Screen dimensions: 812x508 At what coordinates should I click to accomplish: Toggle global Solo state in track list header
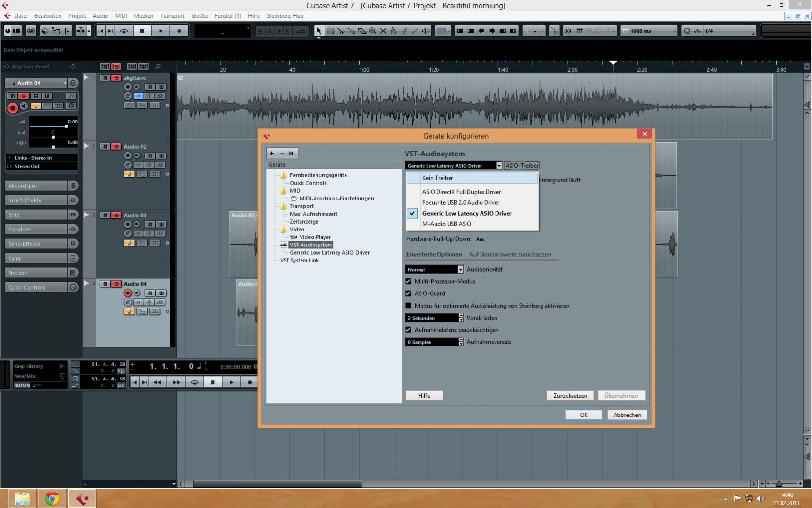pyautogui.click(x=116, y=66)
